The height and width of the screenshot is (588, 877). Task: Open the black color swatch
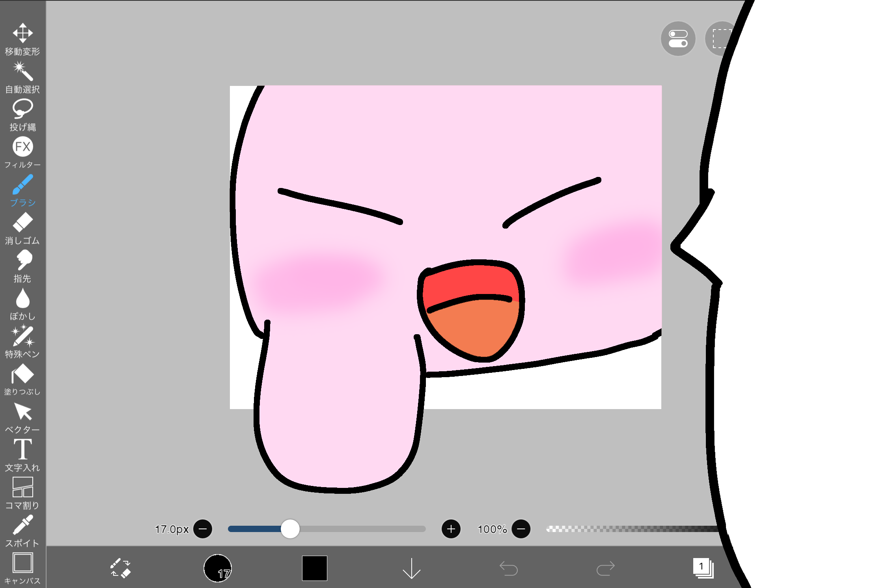coord(314,568)
